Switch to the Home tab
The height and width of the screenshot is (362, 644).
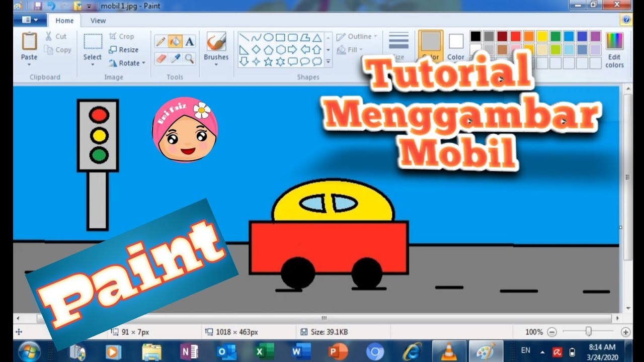tap(64, 21)
